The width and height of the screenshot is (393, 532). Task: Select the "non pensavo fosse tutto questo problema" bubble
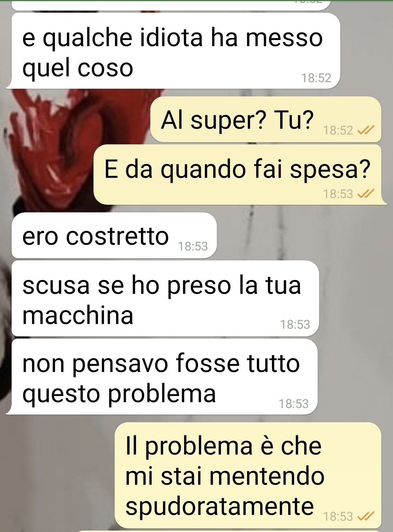[x=162, y=377]
